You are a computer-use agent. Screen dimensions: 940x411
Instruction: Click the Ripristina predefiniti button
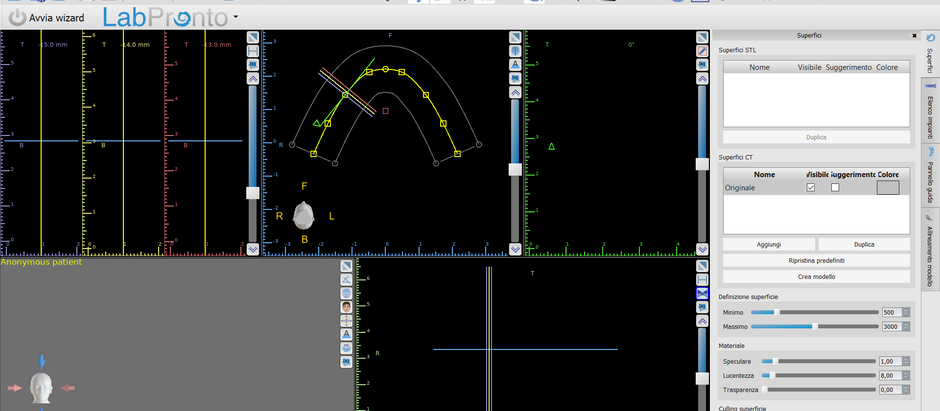point(817,261)
